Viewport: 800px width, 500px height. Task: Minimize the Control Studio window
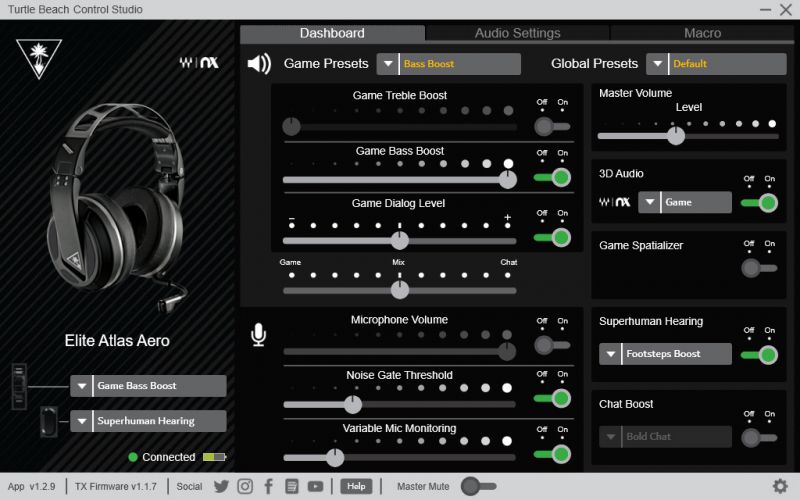click(x=765, y=10)
